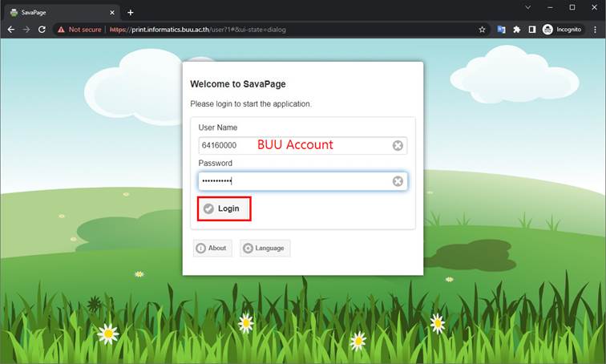Image resolution: width=606 pixels, height=364 pixels.
Task: Click the 'Password' label
Action: pyautogui.click(x=216, y=163)
